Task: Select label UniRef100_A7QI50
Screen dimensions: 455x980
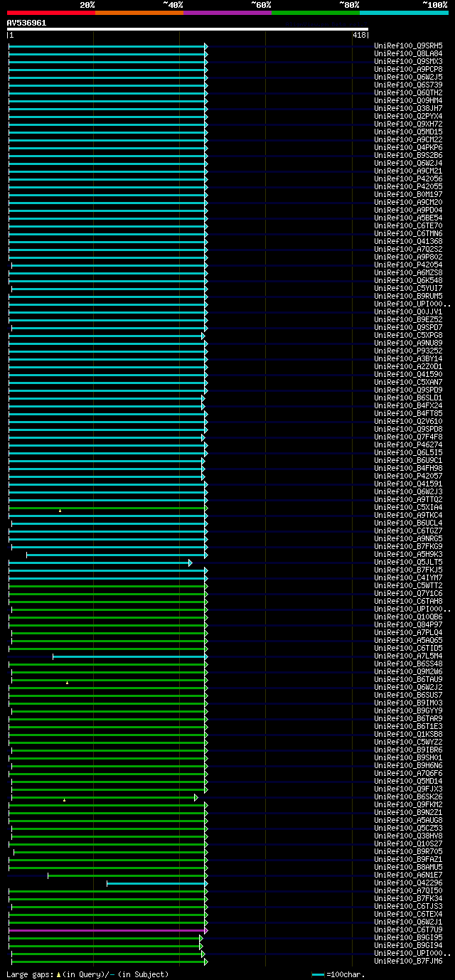Action: [x=408, y=890]
